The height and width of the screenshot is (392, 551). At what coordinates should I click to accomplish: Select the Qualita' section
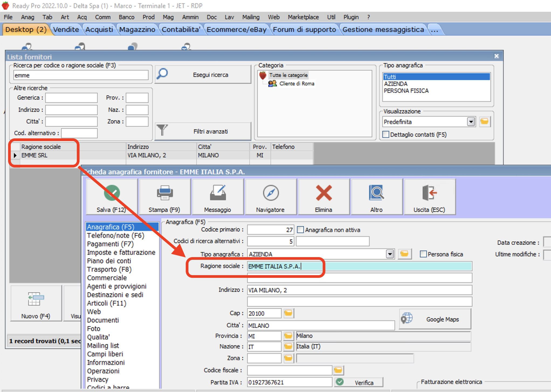[98, 337]
